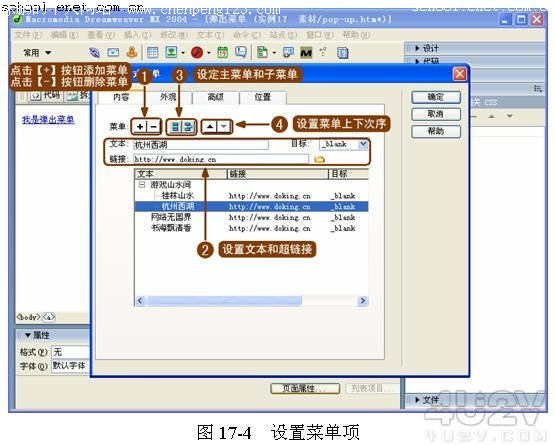The width and height of the screenshot is (555, 445).
Task: Open the 编辑(E) menu
Action: [x=64, y=35]
